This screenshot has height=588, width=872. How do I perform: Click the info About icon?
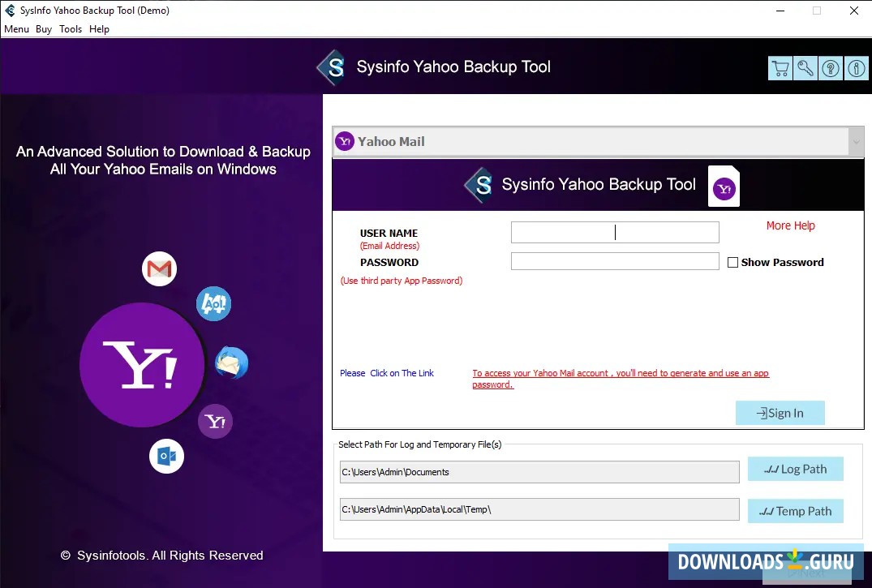click(x=856, y=68)
